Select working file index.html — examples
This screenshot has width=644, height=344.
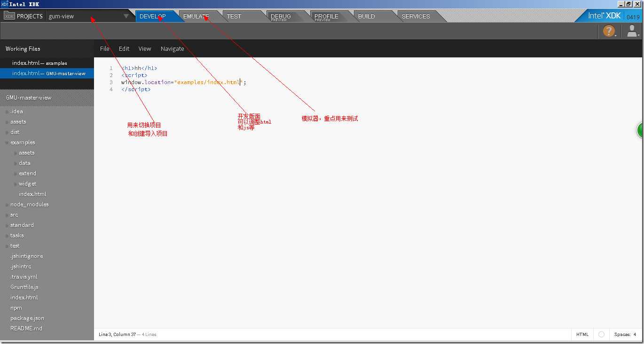point(47,63)
